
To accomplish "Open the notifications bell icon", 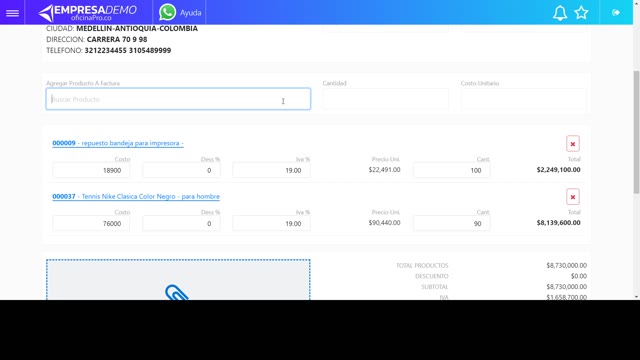I will pos(560,13).
